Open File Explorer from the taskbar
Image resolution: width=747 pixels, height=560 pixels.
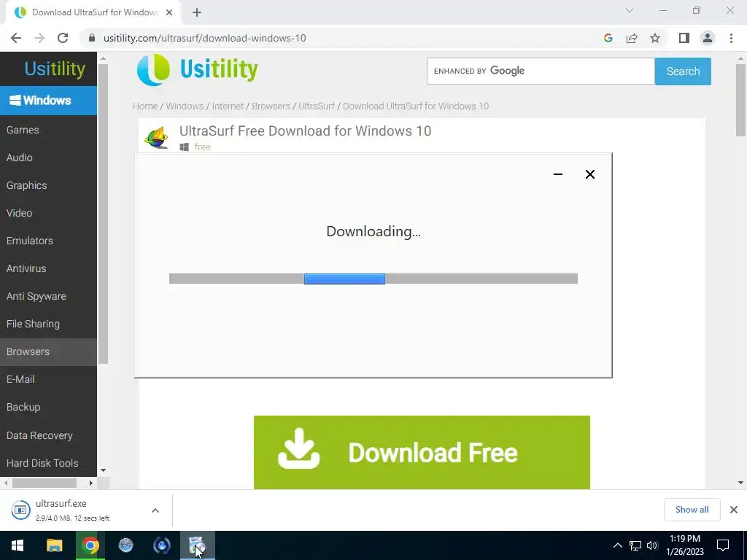pos(54,545)
